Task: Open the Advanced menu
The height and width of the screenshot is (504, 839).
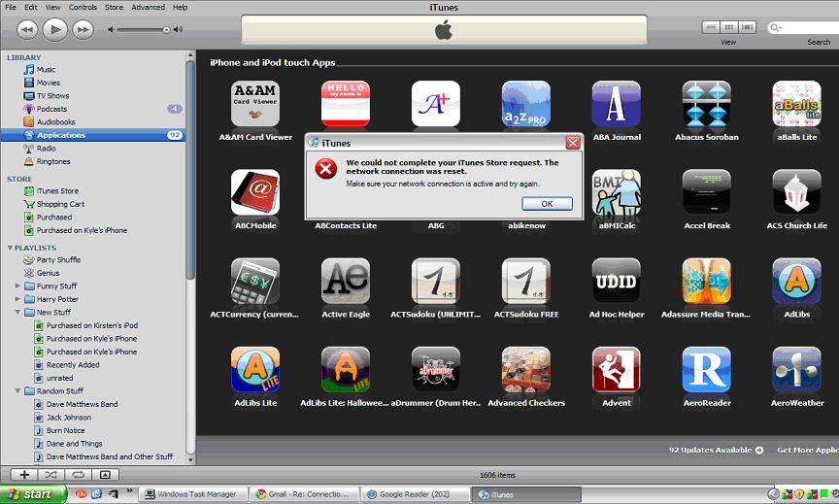Action: (x=149, y=7)
